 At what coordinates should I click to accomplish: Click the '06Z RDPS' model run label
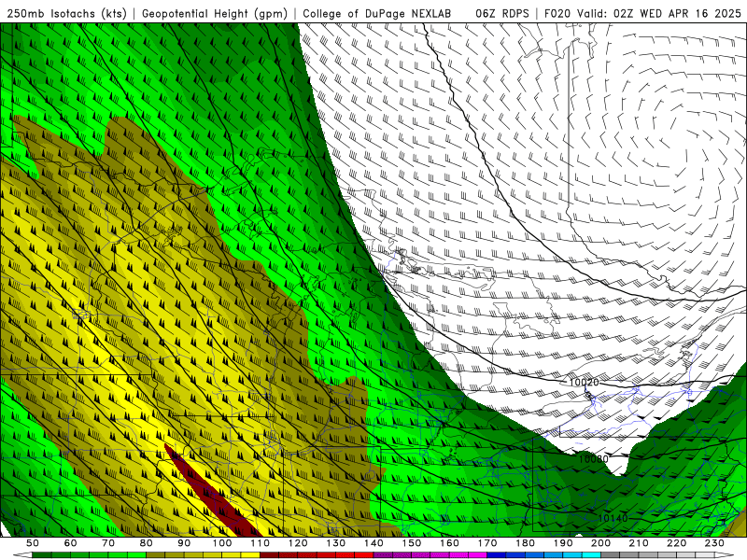tap(502, 14)
